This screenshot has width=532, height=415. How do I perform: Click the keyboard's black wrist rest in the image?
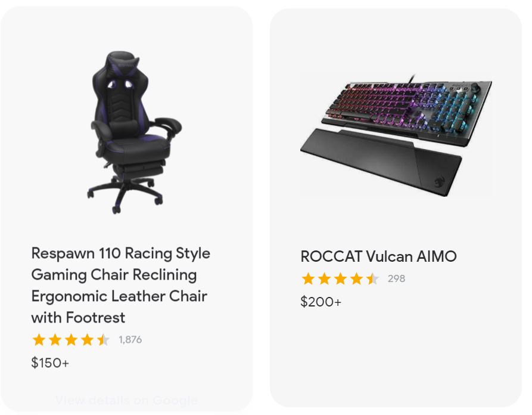tap(381, 161)
